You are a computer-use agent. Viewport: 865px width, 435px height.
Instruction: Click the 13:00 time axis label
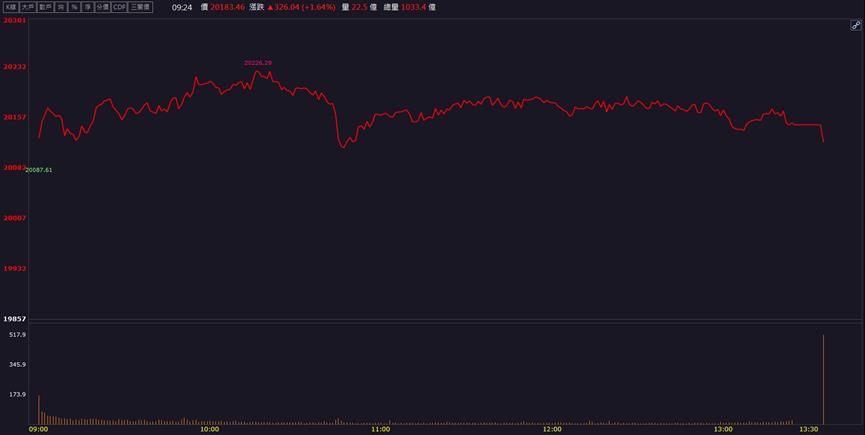click(x=723, y=429)
